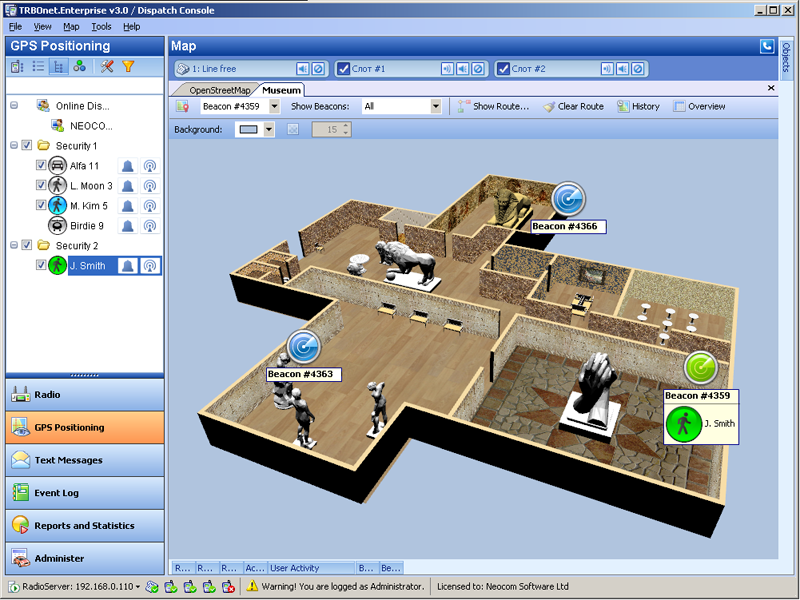Open the Show Beacons All dropdown

coord(436,106)
